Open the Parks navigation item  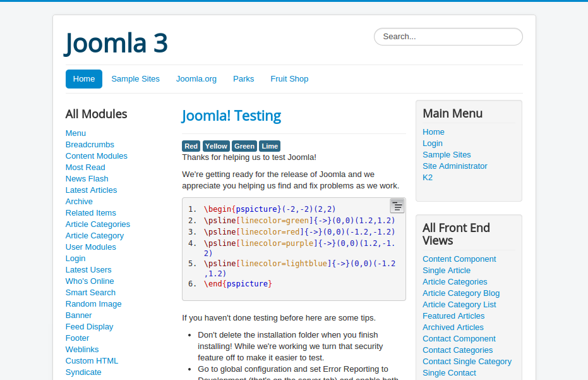244,79
